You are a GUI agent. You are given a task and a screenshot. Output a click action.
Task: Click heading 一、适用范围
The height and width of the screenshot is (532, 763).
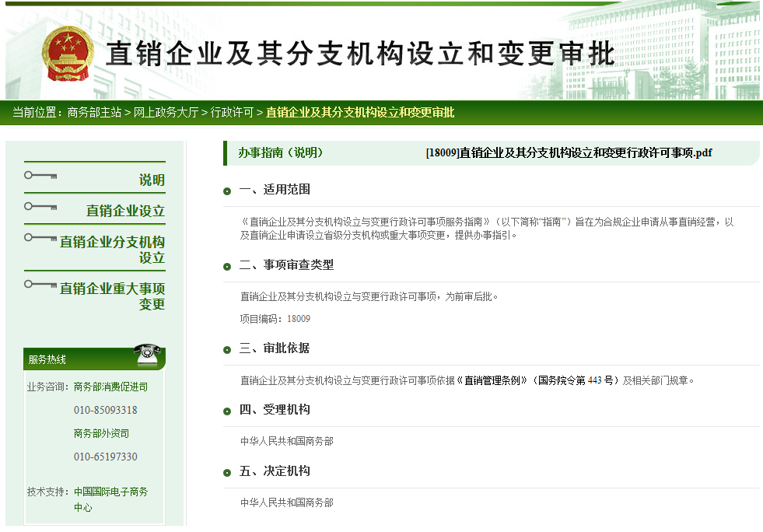click(x=275, y=189)
